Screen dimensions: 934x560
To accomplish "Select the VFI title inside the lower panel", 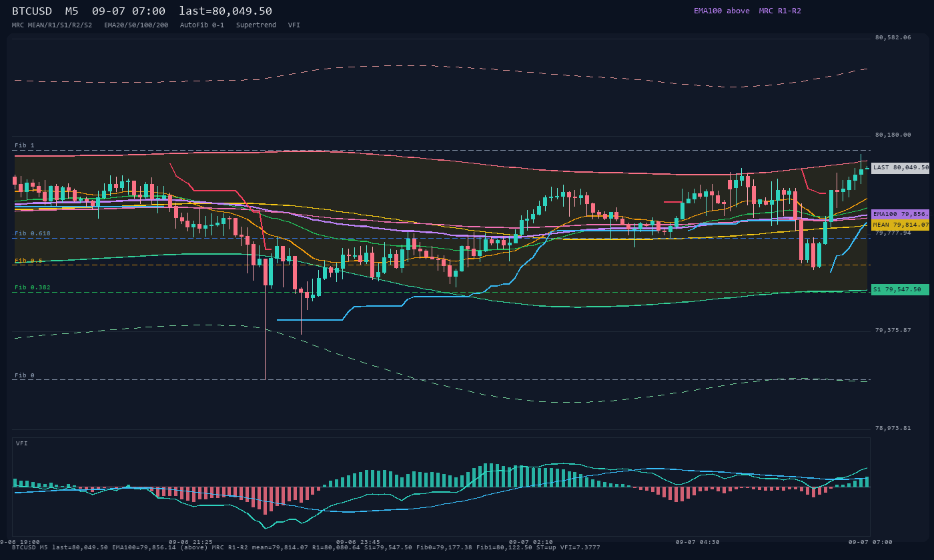I will click(22, 443).
